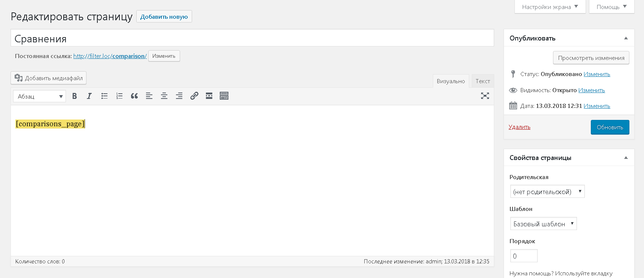Apply italic formatting

coord(89,96)
